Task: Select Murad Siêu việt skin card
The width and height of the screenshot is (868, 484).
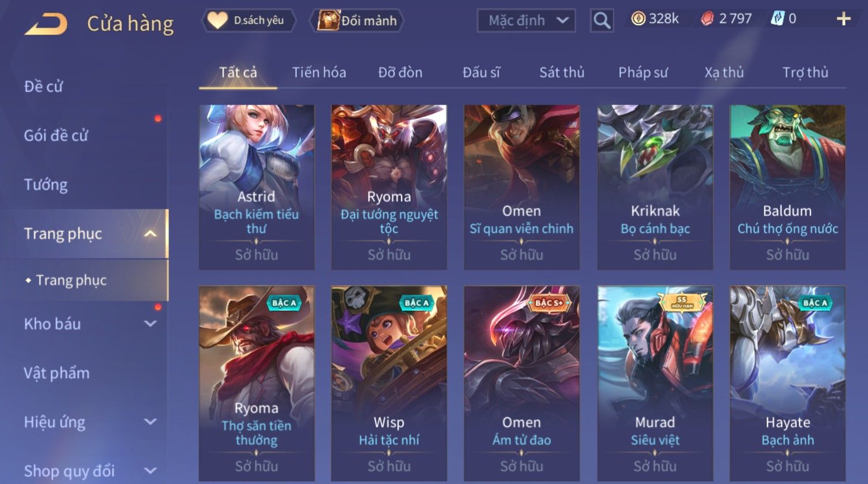Action: point(655,383)
